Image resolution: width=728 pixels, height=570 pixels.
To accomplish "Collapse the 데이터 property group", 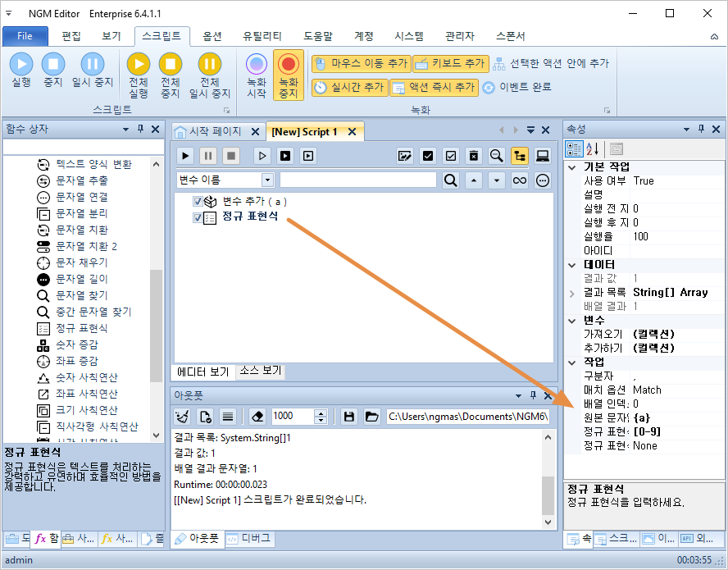I will tap(572, 265).
